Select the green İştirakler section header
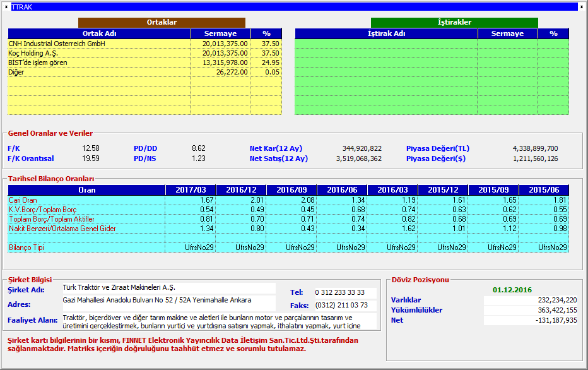 pos(454,22)
